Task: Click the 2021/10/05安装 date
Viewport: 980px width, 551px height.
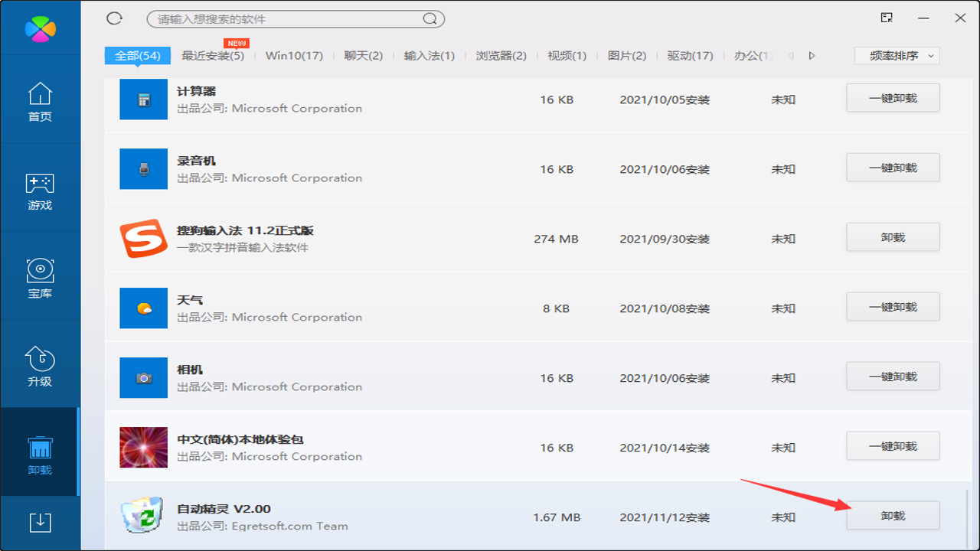Action: pos(665,99)
